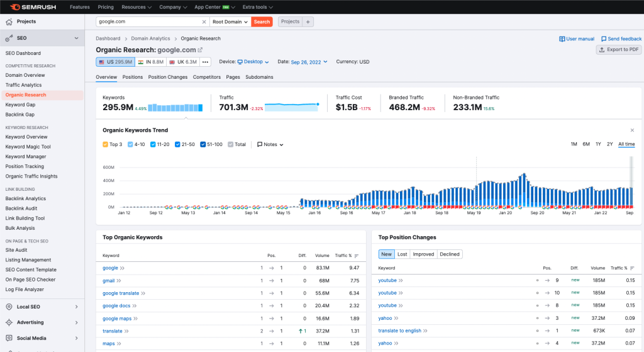Select the New position changes filter
Image resolution: width=644 pixels, height=352 pixels.
(387, 254)
